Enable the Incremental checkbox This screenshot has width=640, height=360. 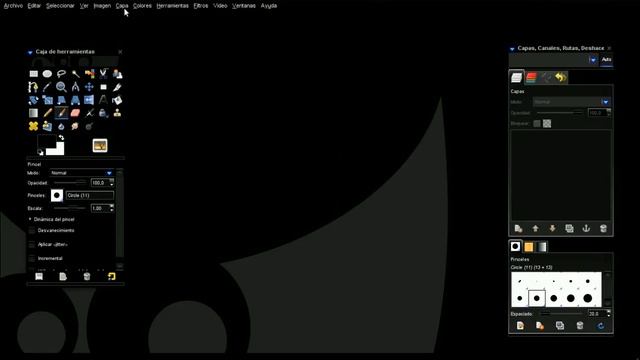tap(32, 258)
